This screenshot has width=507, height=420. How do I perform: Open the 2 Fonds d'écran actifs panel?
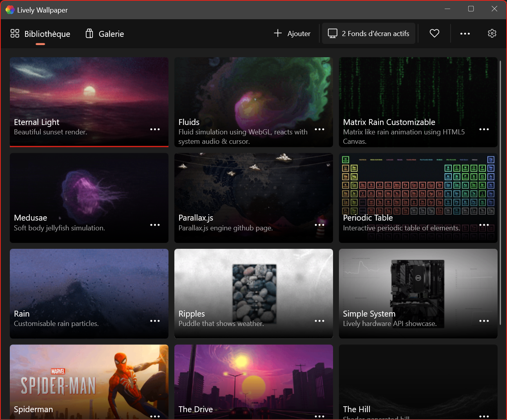[368, 33]
